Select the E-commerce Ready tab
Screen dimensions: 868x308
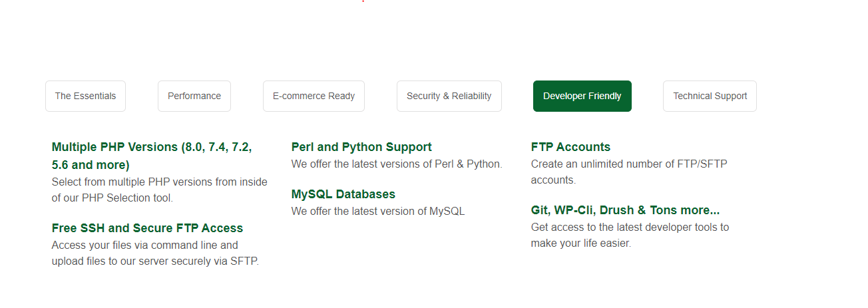314,96
